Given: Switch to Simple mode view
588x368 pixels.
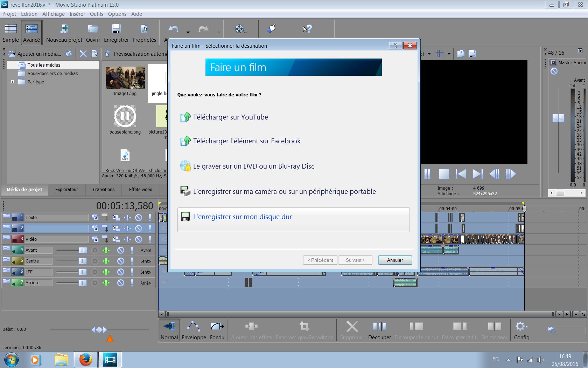Looking at the screenshot, I should click(x=11, y=32).
